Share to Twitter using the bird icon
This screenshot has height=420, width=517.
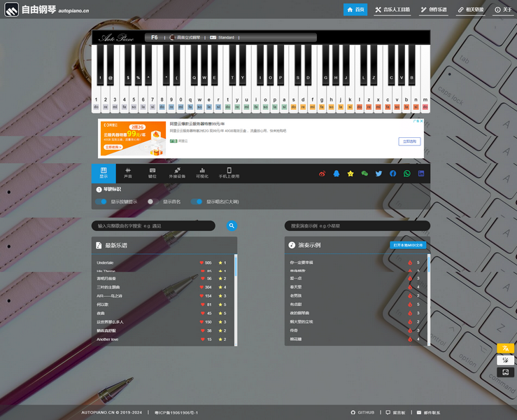[378, 174]
